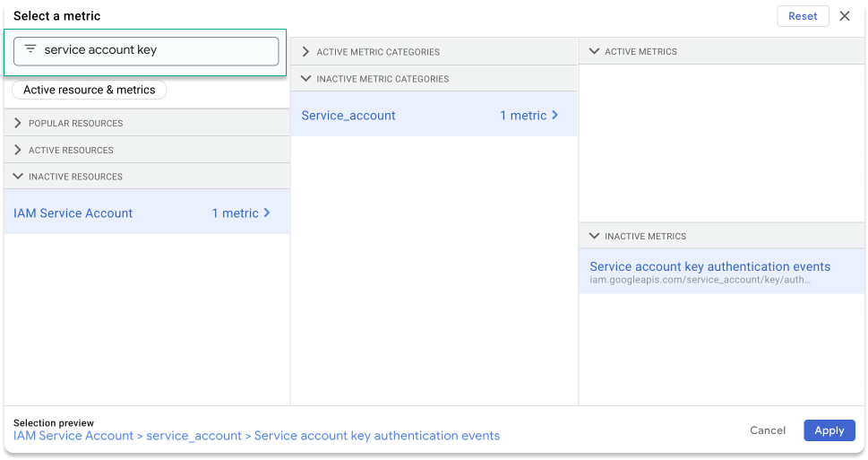The width and height of the screenshot is (868, 460).
Task: Click the filter icon in search box
Action: coord(30,50)
